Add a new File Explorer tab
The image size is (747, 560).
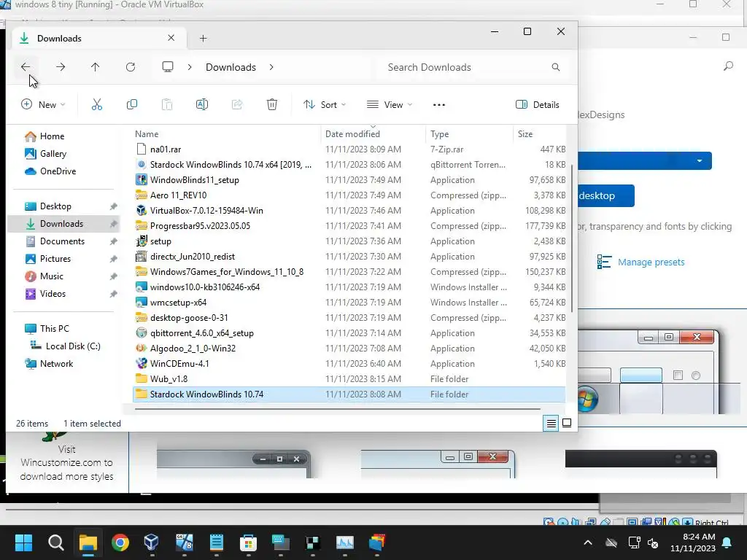coord(203,39)
